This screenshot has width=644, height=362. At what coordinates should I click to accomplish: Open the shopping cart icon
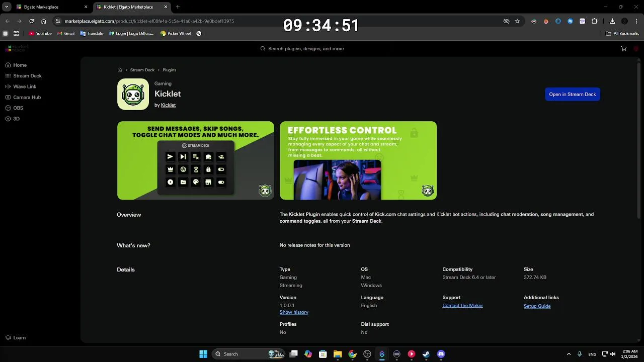click(623, 49)
